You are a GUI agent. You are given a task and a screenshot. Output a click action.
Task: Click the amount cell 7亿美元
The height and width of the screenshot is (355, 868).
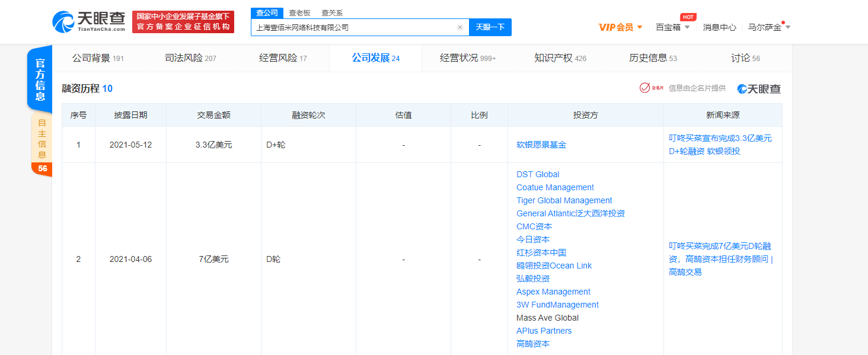[213, 259]
